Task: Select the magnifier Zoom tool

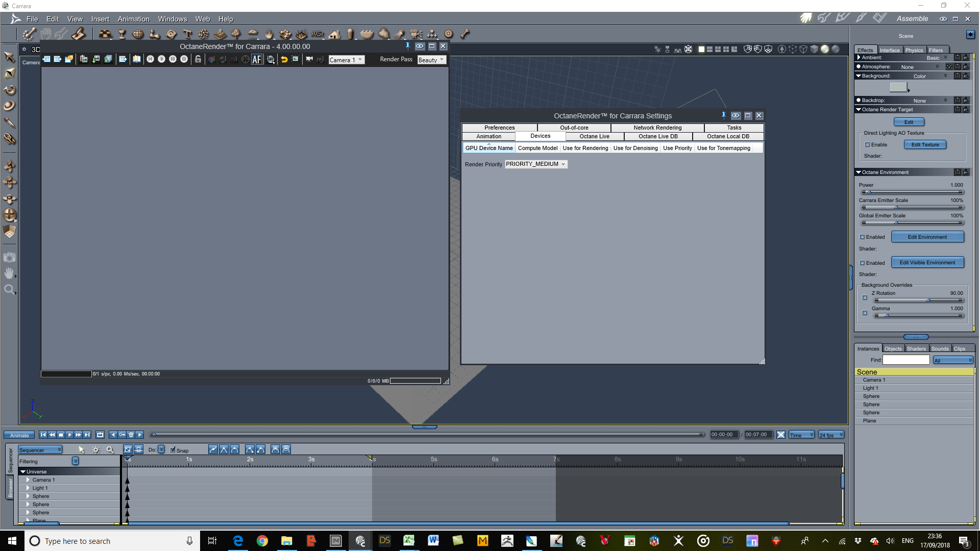Action: point(9,290)
